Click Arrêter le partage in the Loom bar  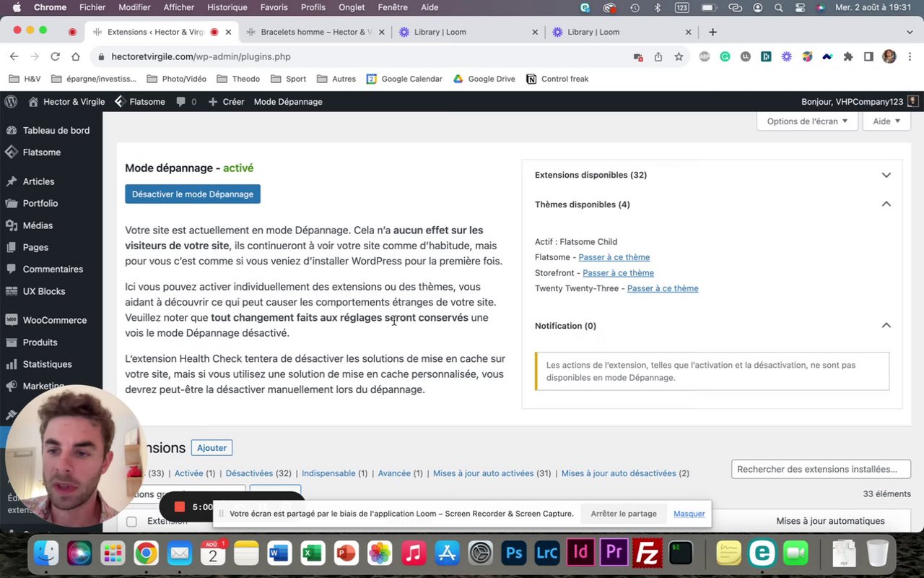[x=624, y=514]
